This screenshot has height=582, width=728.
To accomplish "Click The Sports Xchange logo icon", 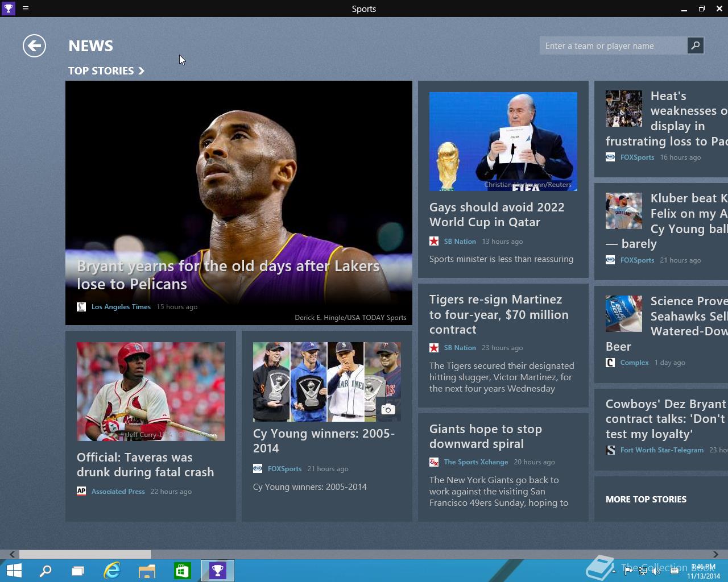I will 434,462.
